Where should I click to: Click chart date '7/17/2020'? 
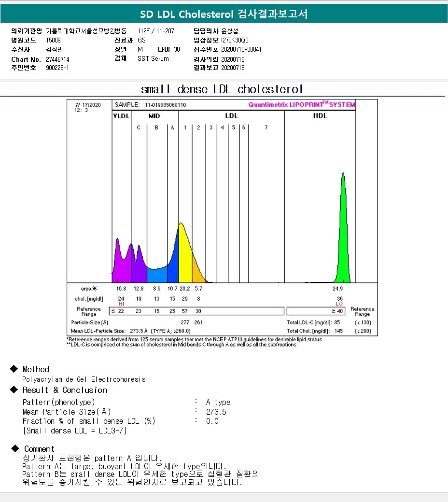(88, 105)
